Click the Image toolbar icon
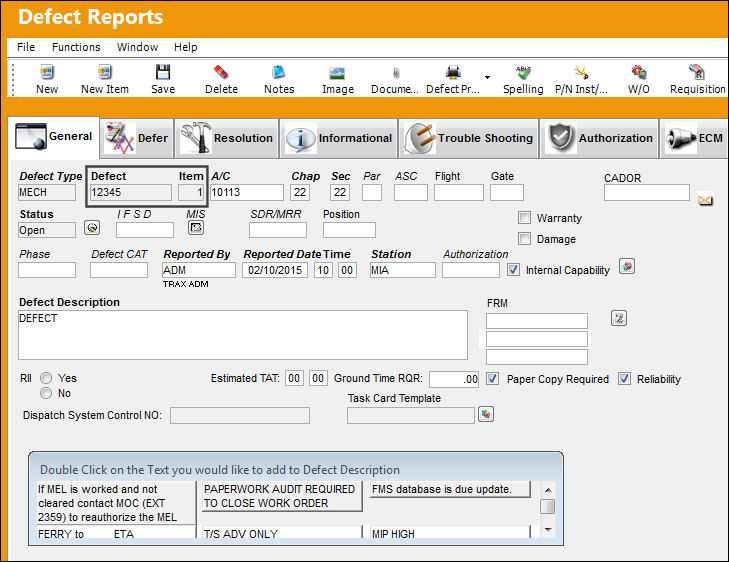Screen dimensions: 729x562 point(338,73)
